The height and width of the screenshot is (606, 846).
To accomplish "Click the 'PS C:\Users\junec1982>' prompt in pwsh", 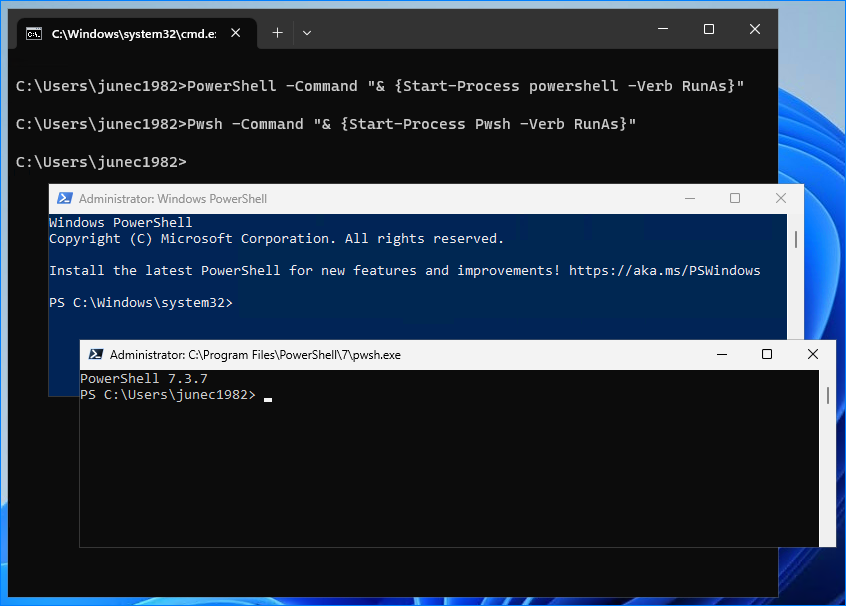I will (x=168, y=394).
